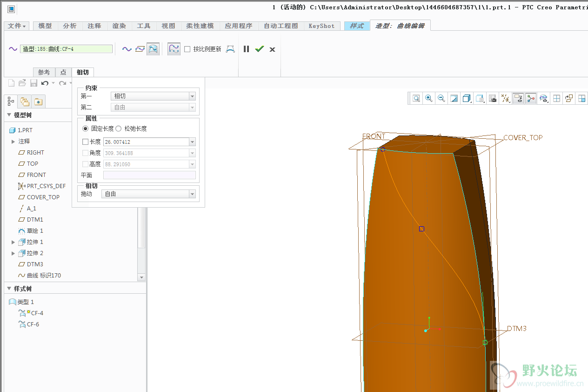Open the 柔性建模 ribbon tab
This screenshot has height=392, width=588.
(200, 26)
